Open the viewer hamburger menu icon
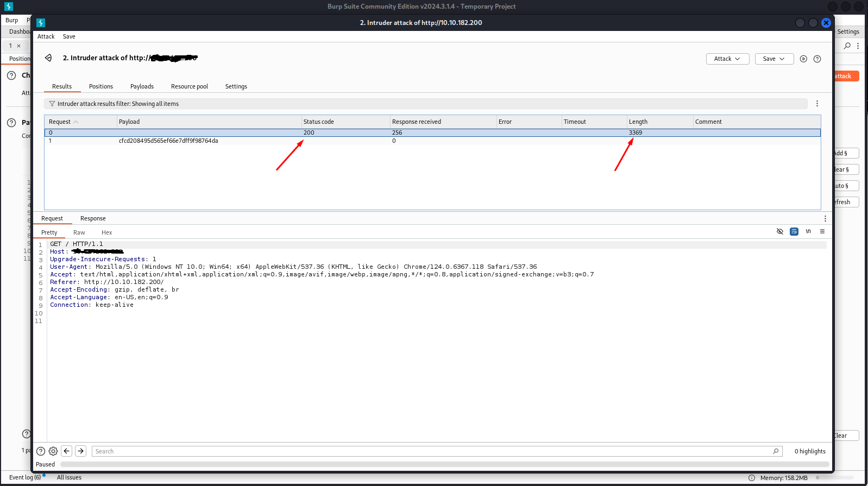Image resolution: width=868 pixels, height=486 pixels. tap(822, 231)
